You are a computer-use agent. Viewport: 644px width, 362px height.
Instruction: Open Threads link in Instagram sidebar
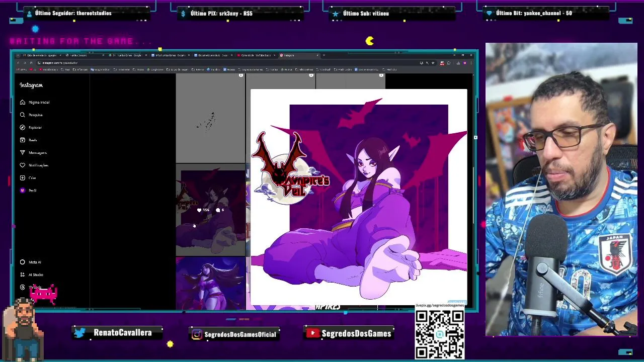click(31, 287)
